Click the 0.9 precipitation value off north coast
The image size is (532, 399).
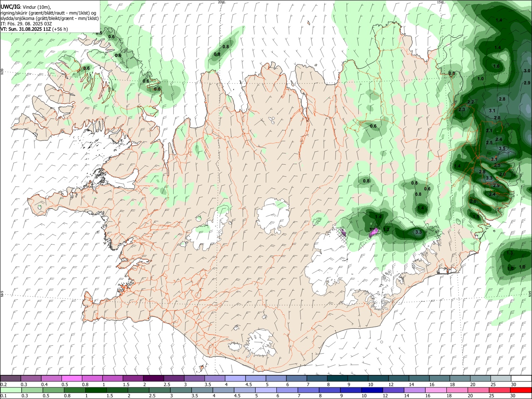pyautogui.click(x=217, y=54)
